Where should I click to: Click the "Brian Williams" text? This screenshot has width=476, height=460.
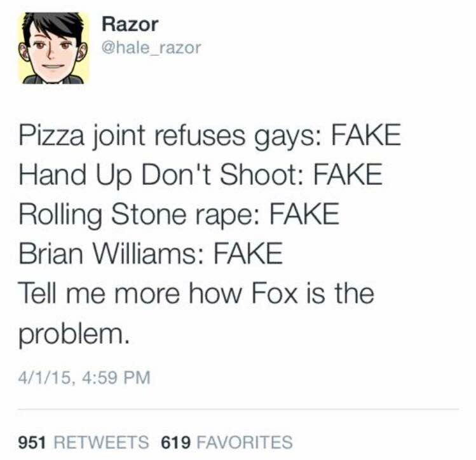click(108, 254)
